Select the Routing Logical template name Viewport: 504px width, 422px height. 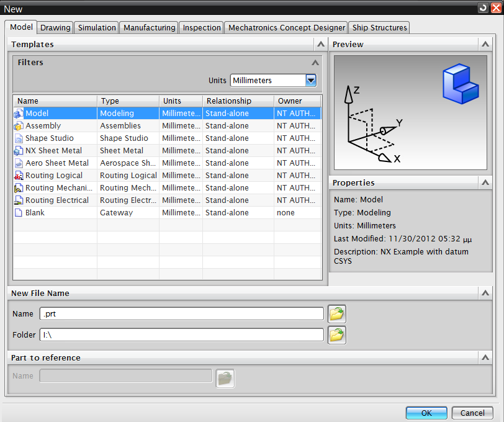(x=54, y=176)
